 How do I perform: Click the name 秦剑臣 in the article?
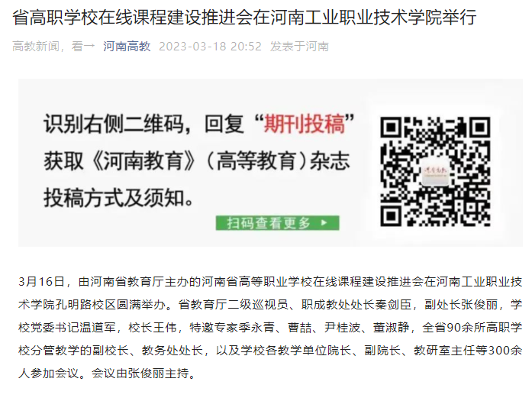pyautogui.click(x=393, y=304)
